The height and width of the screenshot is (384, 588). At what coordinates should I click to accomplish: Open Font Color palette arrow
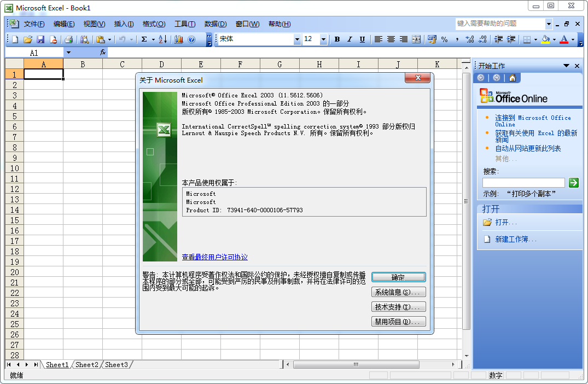573,39
